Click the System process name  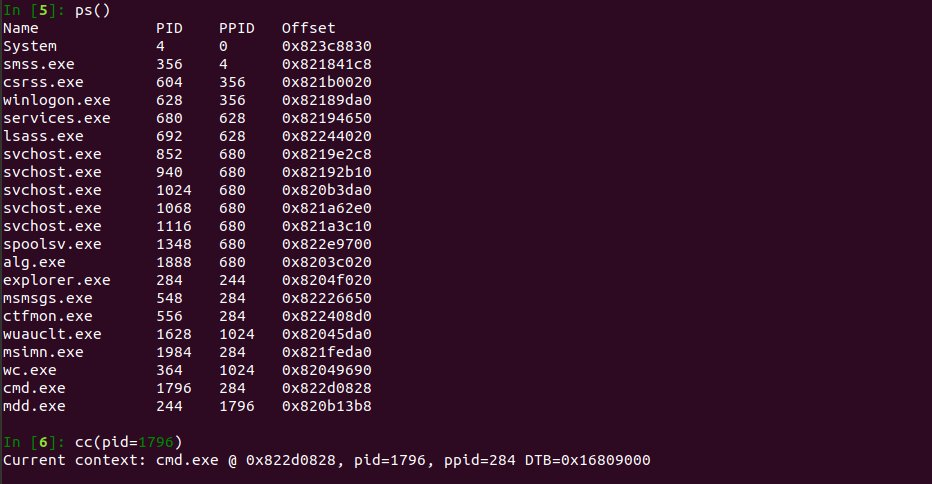pyautogui.click(x=30, y=46)
